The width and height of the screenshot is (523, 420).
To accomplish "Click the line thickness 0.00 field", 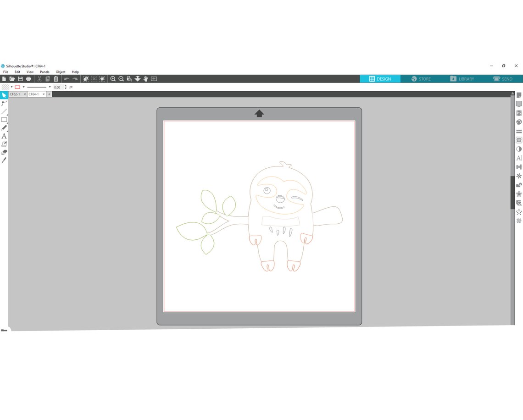I will click(x=58, y=87).
